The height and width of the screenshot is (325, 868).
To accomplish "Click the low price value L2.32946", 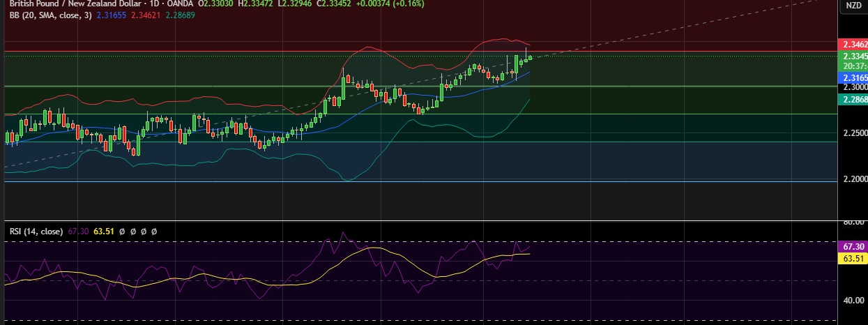I will pos(295,3).
